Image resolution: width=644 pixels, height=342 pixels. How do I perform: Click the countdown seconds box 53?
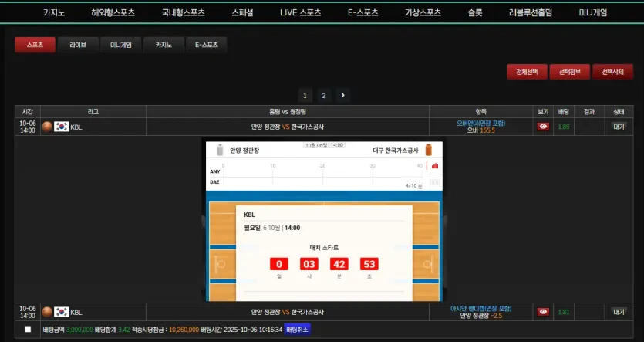(369, 264)
